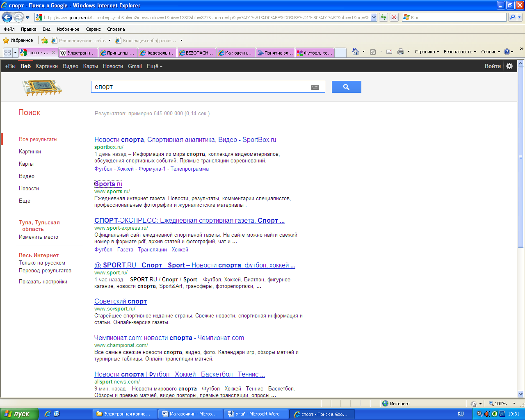The height and width of the screenshot is (420, 525).
Task: Click the browser Forward arrow button
Action: pos(18,17)
